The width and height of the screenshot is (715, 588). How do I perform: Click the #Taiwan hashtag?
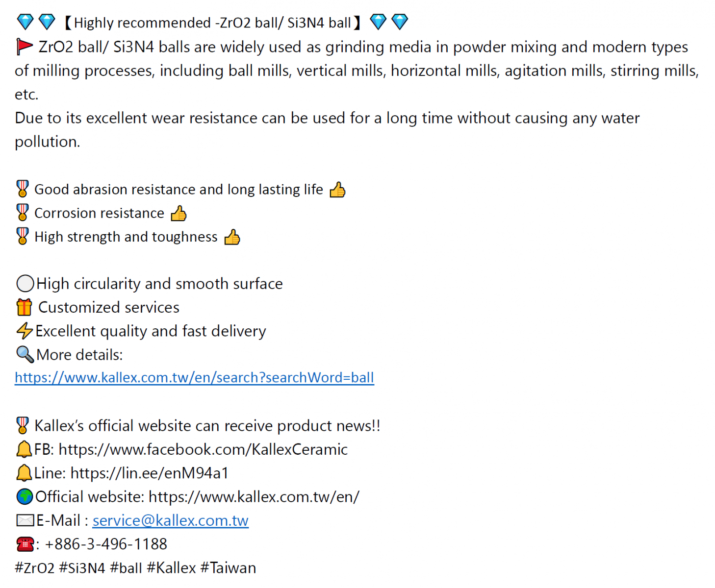(228, 568)
